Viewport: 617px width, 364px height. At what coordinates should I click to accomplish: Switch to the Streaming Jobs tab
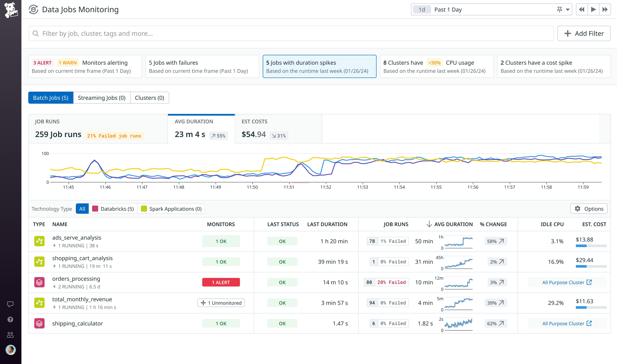coord(102,98)
